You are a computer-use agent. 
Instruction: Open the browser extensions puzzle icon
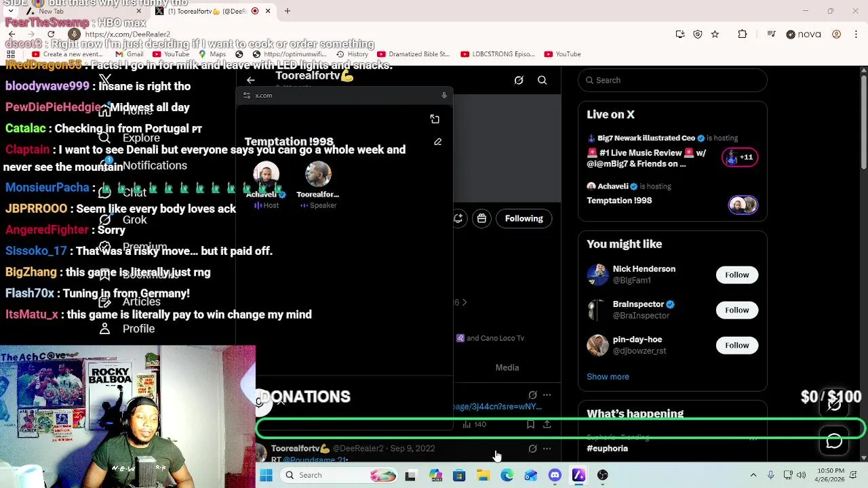point(742,34)
